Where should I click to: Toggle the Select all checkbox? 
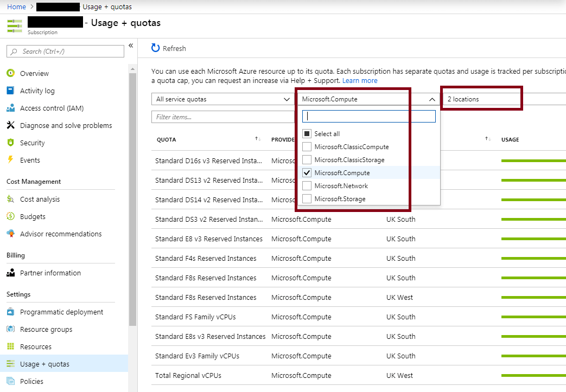pos(307,133)
